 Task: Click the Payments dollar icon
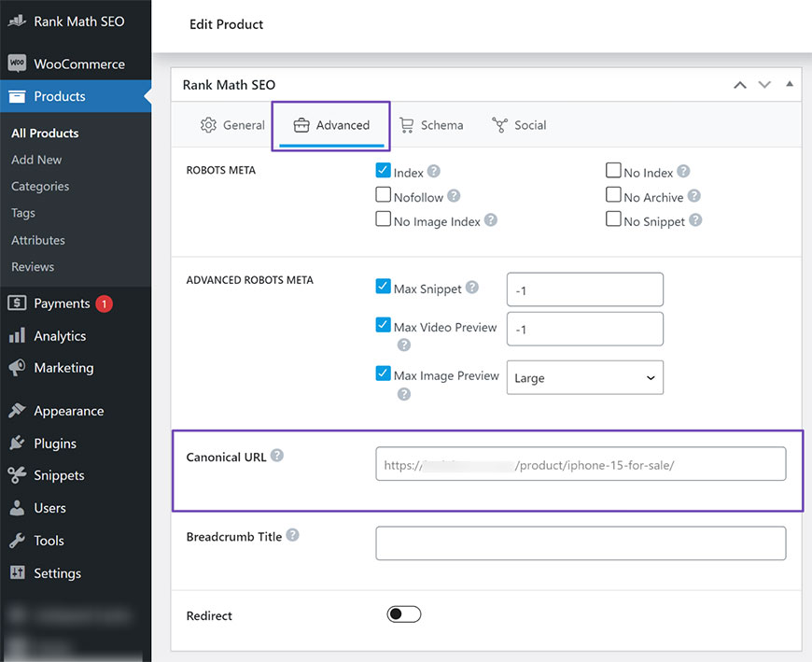tap(17, 303)
